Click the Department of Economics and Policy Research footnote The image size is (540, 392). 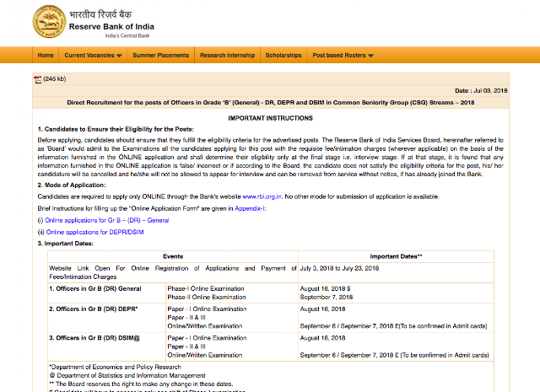[115, 367]
